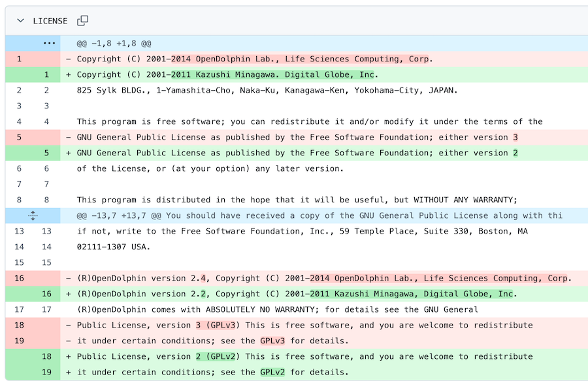Open the LICENSE file name link
This screenshot has height=385, width=588.
[50, 21]
